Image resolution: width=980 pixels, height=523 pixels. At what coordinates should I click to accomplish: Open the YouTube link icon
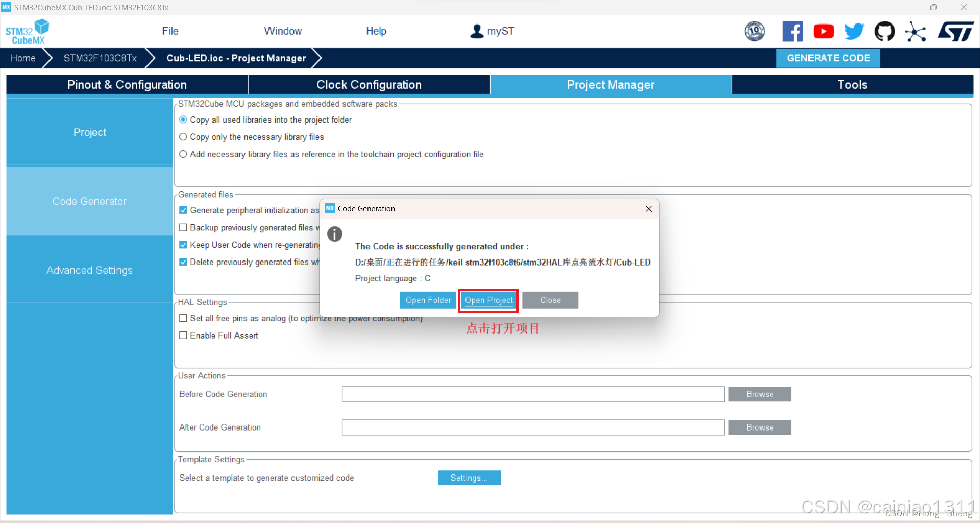coord(823,31)
